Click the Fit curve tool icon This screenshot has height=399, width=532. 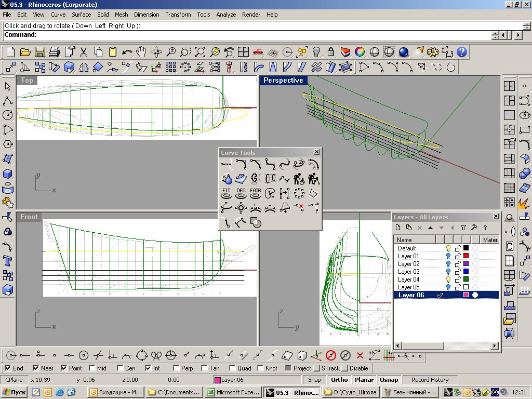(226, 193)
